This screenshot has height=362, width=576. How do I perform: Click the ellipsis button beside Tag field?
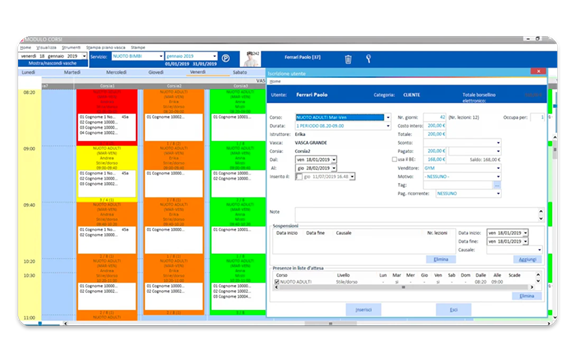497,185
